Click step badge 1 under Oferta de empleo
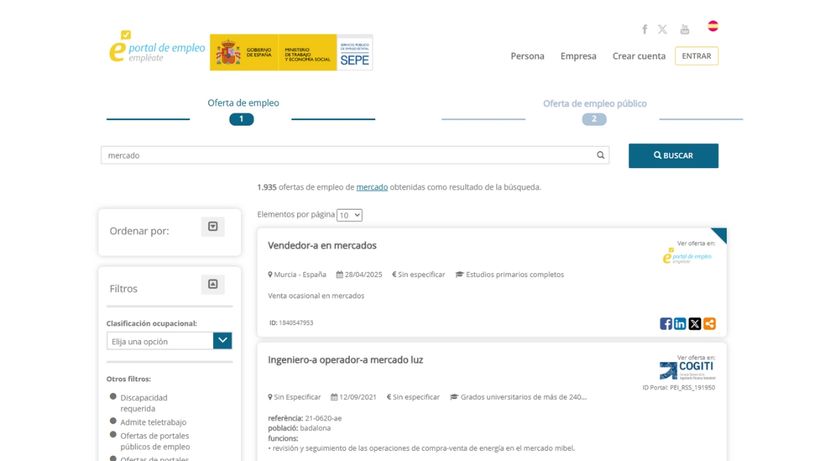Screen dimensions: 820x461 point(241,119)
